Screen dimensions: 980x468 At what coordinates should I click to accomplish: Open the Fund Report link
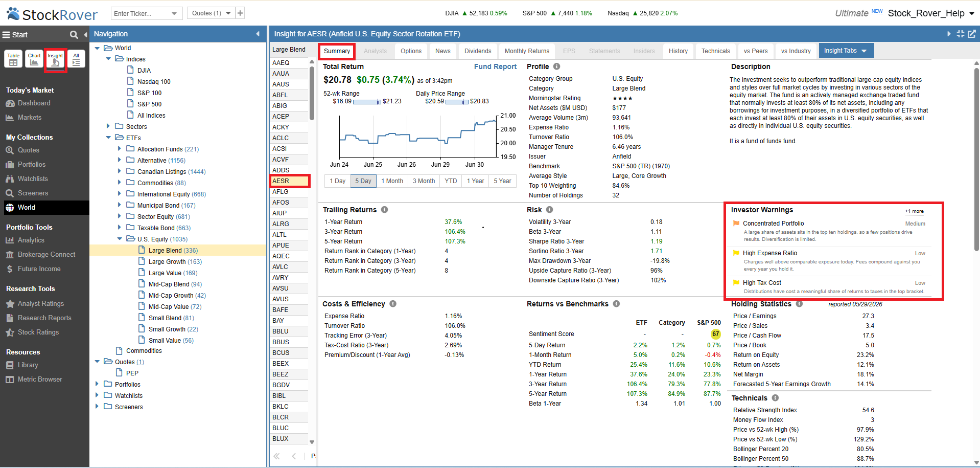(x=495, y=66)
